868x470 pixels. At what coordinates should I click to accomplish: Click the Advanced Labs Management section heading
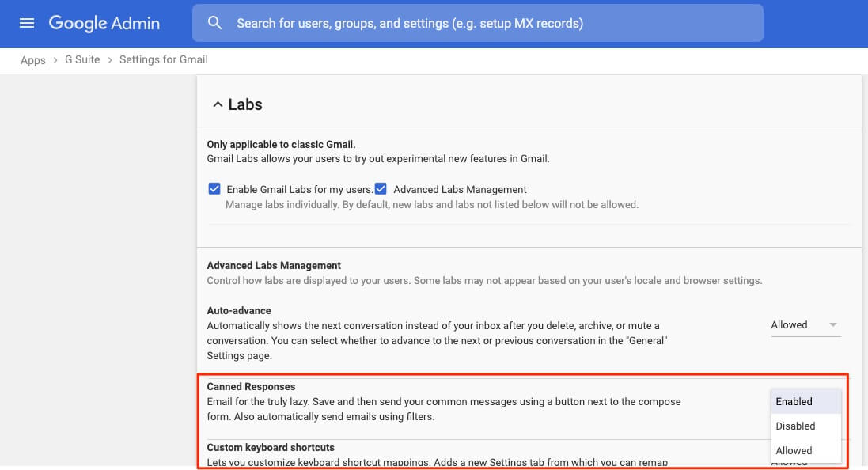(274, 266)
